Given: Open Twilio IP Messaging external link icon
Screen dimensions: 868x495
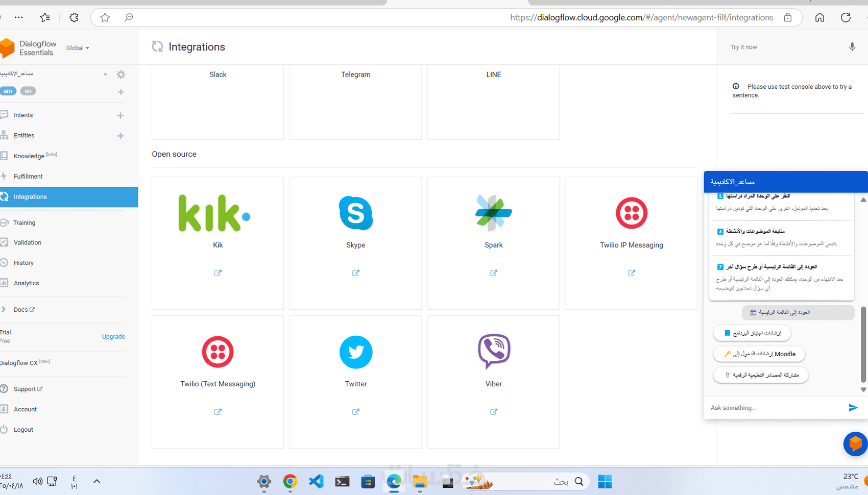Looking at the screenshot, I should 632,273.
